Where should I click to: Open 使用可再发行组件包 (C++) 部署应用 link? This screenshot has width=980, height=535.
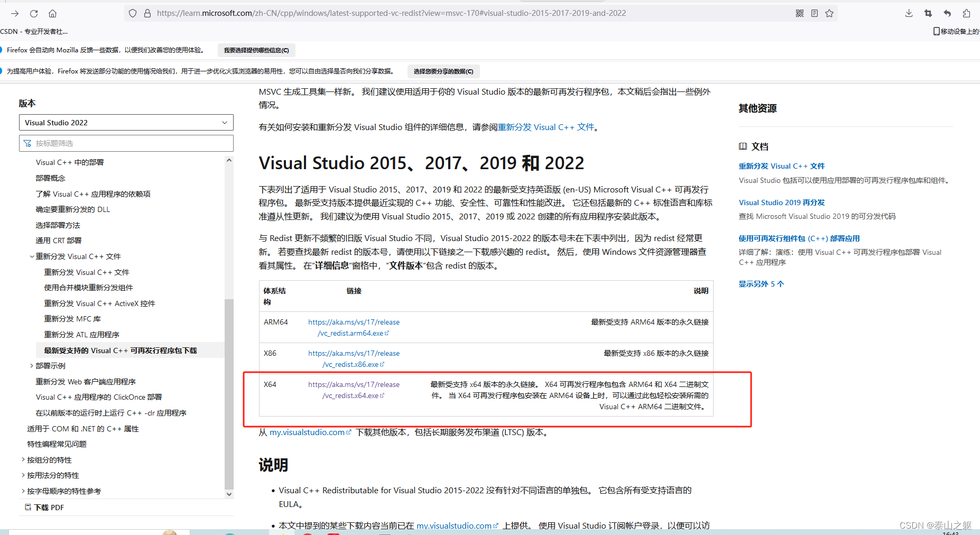[x=799, y=238]
